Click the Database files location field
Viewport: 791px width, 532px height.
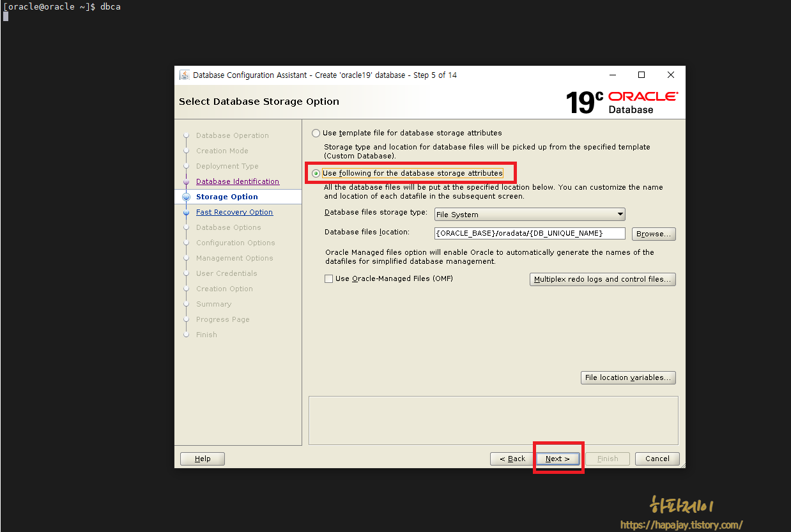(530, 233)
